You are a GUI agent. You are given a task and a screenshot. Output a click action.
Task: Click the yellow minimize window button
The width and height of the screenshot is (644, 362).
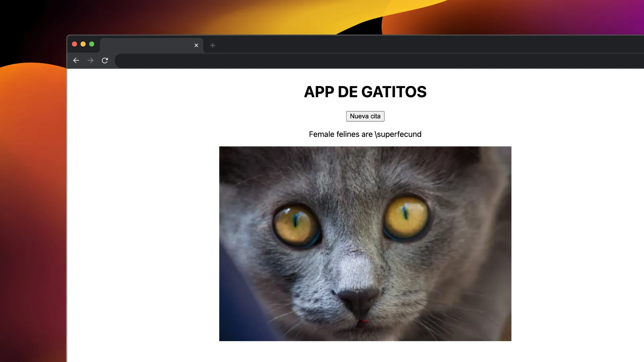click(83, 44)
